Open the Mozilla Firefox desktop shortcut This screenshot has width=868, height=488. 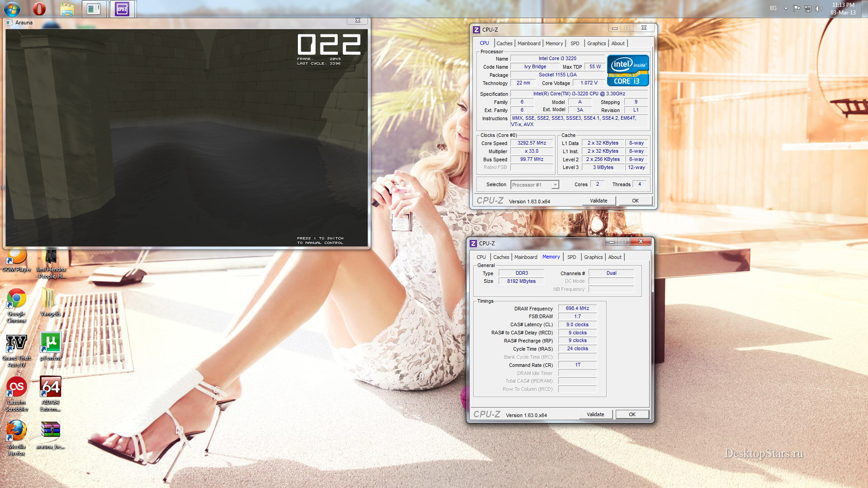tap(16, 431)
